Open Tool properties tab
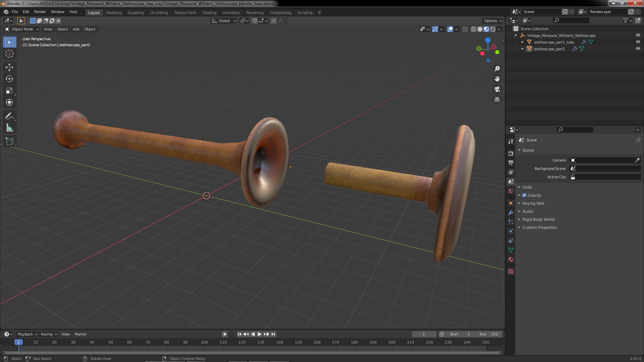Viewport: 644px width, 362px height. 511,141
